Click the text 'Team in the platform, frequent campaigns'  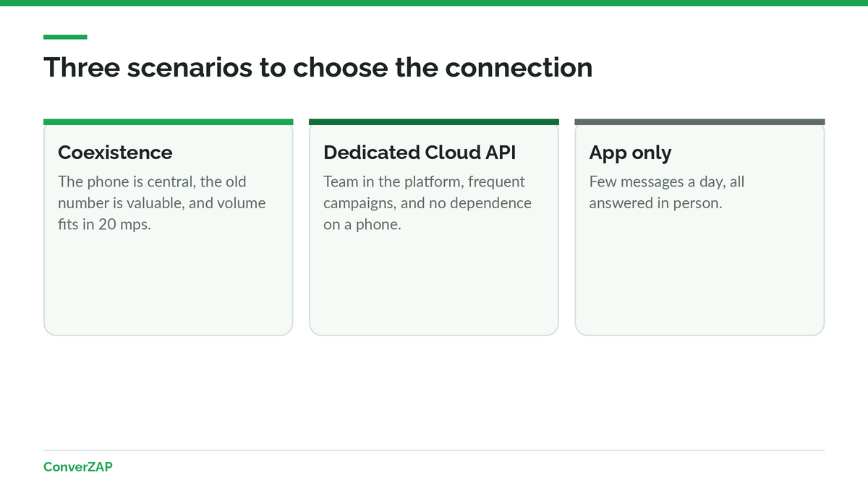(x=427, y=203)
